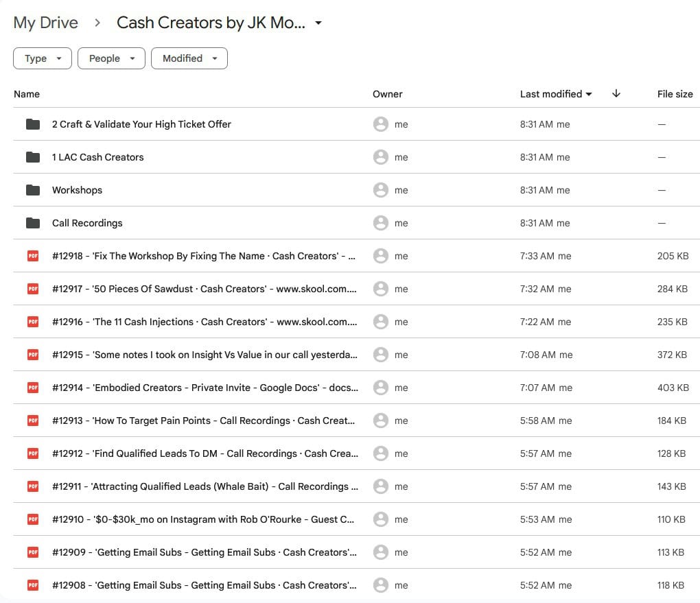Screen dimensions: 700x603
Task: Click the Call Recordings folder icon
Action: click(32, 223)
